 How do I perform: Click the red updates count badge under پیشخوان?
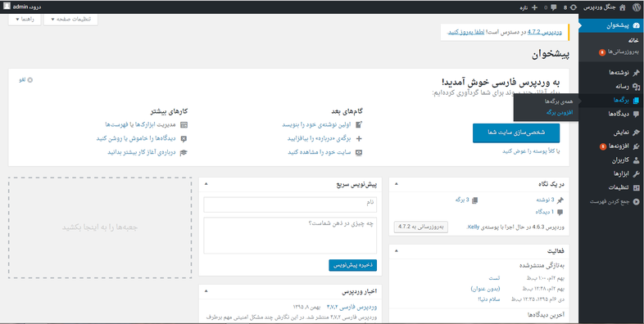[601, 52]
